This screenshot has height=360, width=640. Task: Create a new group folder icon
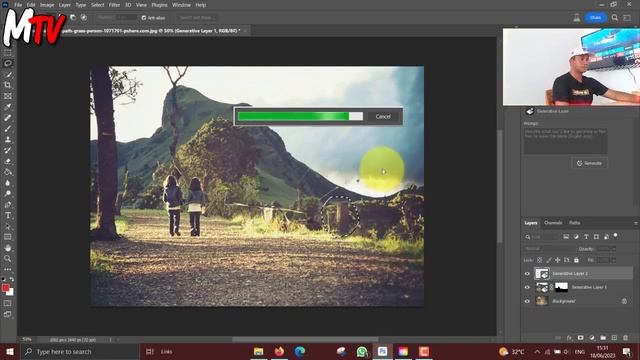603,338
